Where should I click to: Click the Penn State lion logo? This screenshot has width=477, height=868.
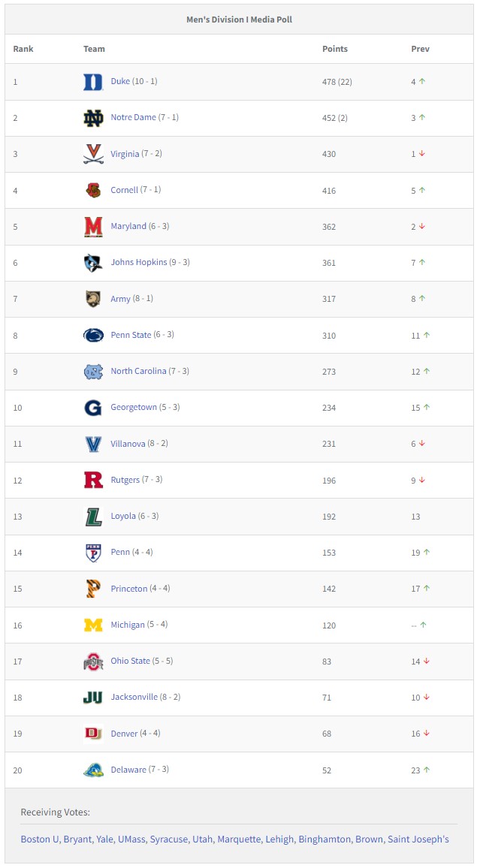pyautogui.click(x=93, y=335)
